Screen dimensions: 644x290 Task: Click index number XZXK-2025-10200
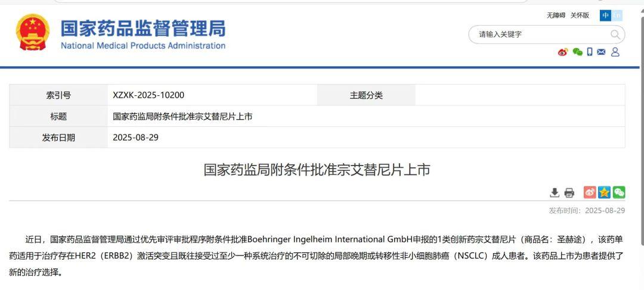[148, 95]
